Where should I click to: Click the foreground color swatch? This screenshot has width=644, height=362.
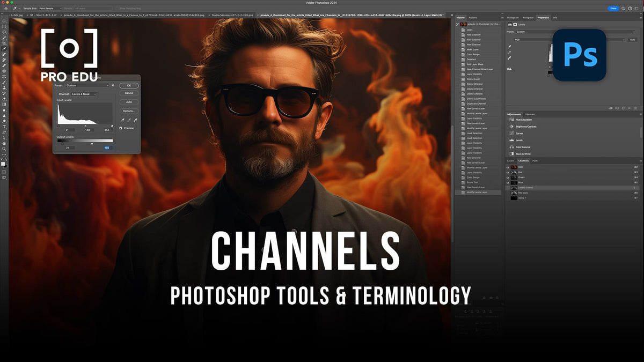tap(3, 164)
